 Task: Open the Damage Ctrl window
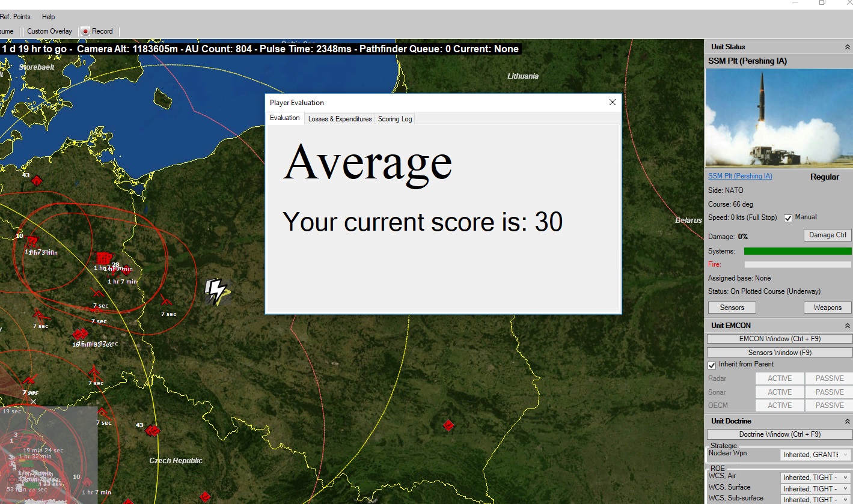click(x=827, y=235)
